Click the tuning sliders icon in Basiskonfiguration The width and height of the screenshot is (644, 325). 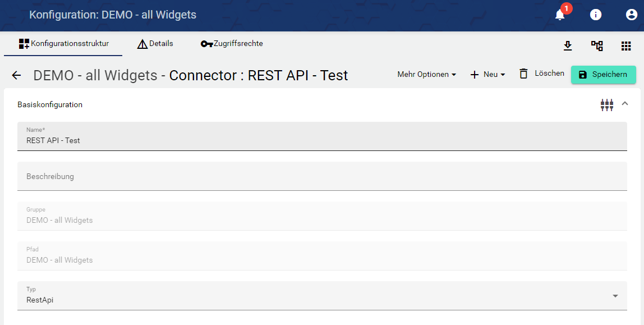(x=607, y=105)
